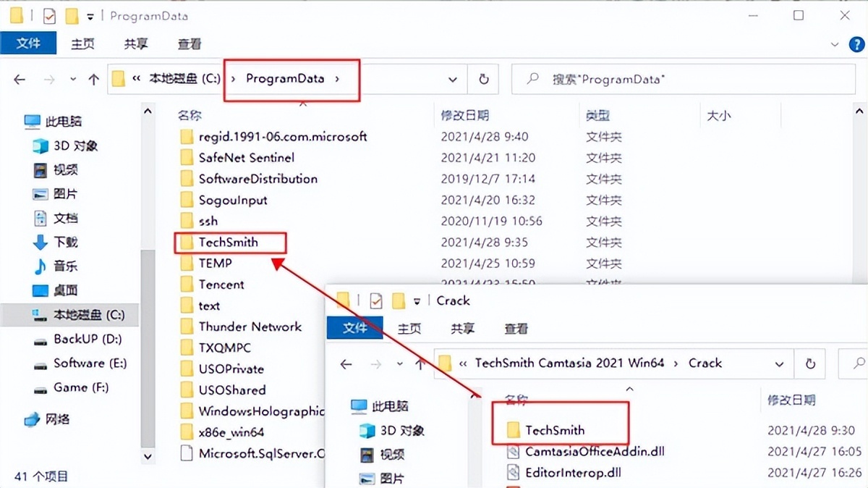Viewport: 868px width, 488px height.
Task: Select regid.1991-06.com.microsoft folder
Action: point(273,136)
